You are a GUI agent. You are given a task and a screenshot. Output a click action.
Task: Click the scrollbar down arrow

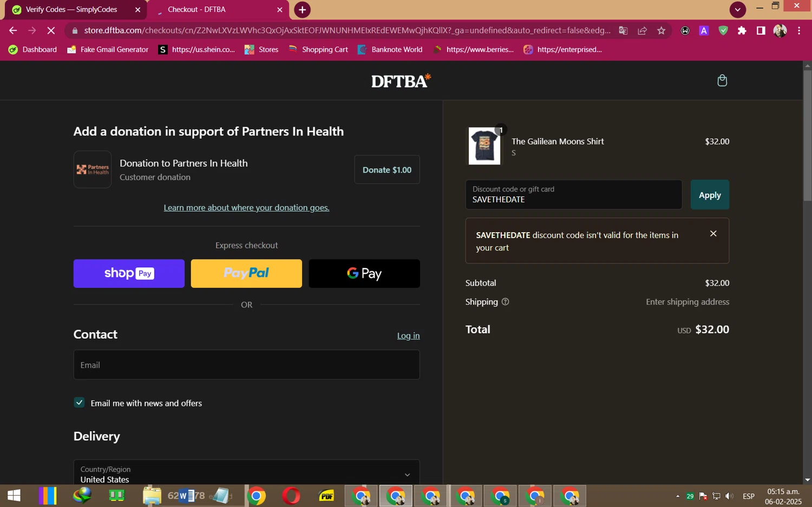tap(807, 479)
